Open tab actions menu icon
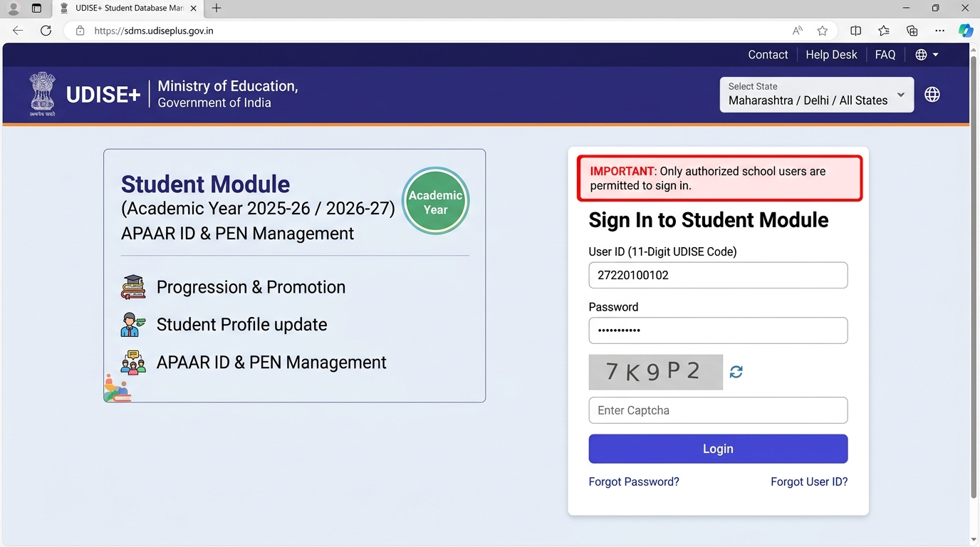The height and width of the screenshot is (547, 980). point(36,9)
